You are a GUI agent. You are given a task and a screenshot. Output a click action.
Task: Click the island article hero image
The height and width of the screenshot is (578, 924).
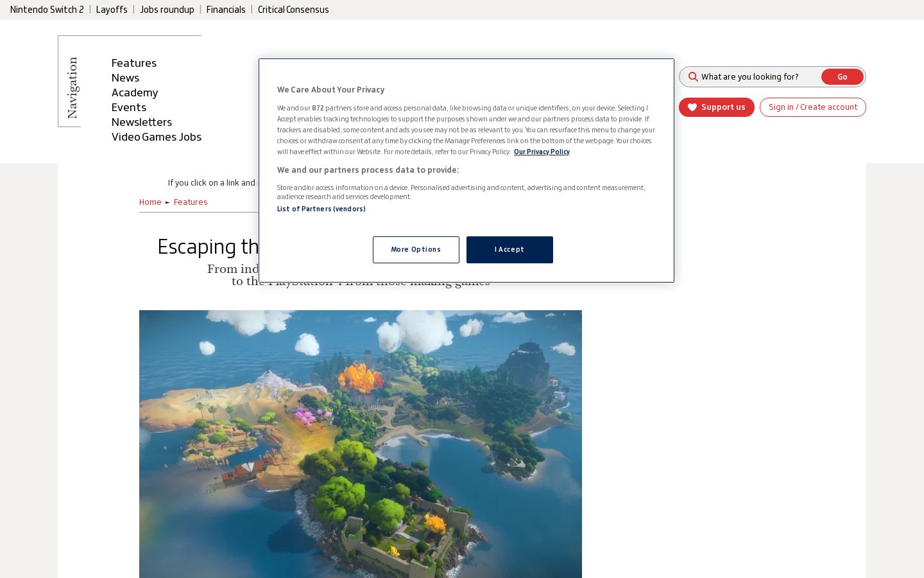pyautogui.click(x=361, y=444)
